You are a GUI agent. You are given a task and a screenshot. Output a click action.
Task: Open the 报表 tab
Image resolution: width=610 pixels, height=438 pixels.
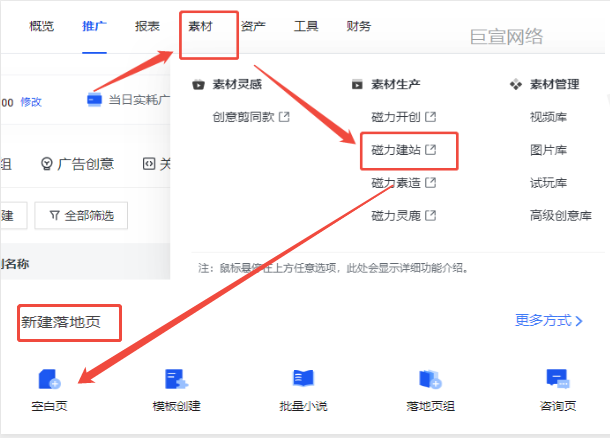coord(147,26)
